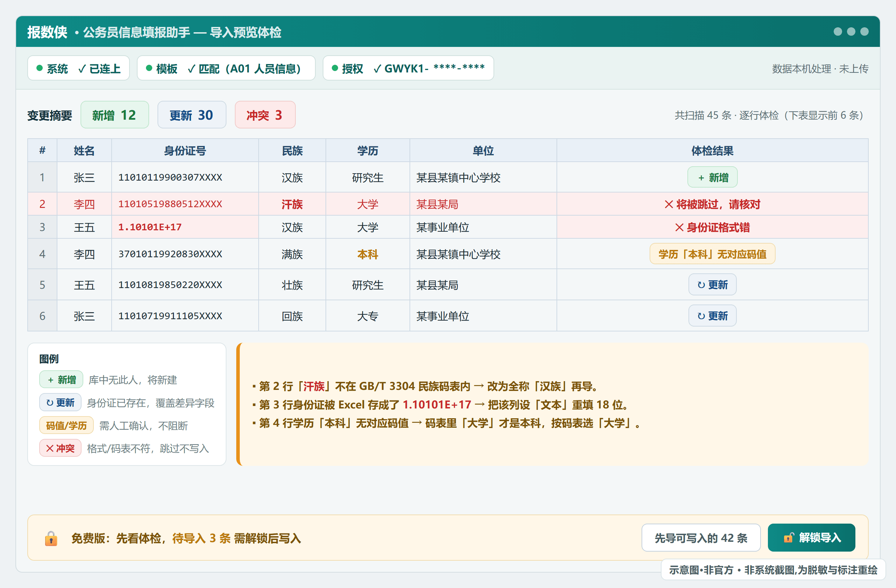This screenshot has width=896, height=588.
Task: Click the 身份证号 column header
Action: (185, 150)
